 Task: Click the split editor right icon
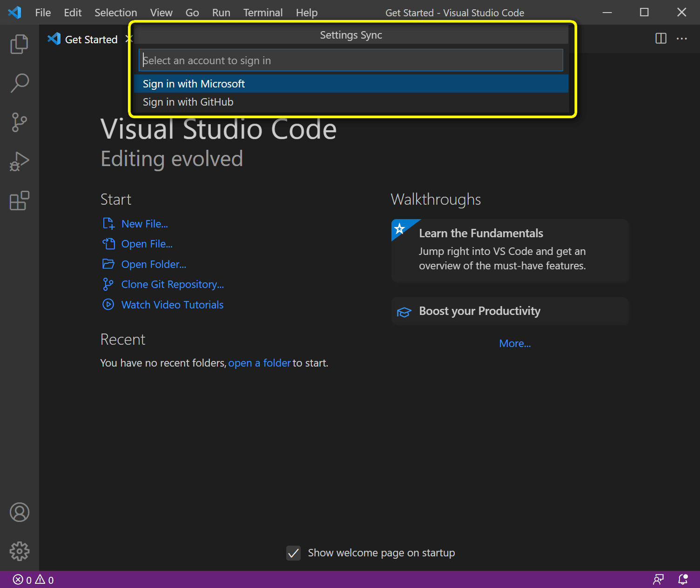(661, 39)
